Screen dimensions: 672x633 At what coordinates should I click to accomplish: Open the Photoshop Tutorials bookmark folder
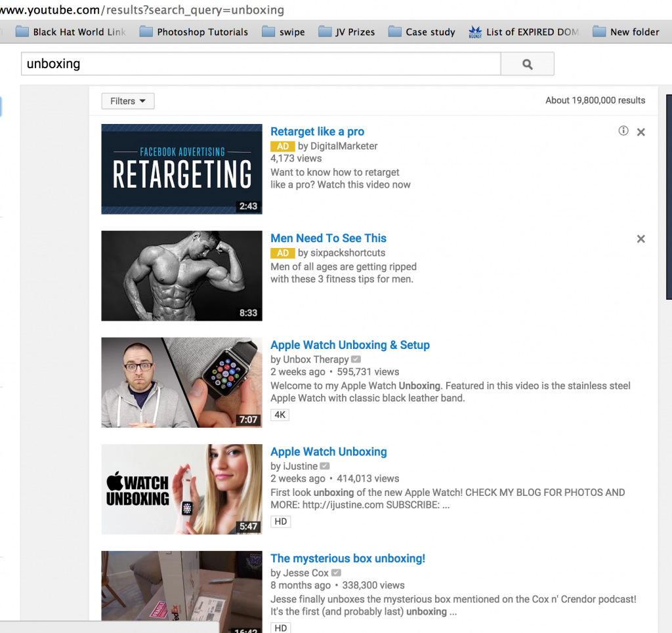[x=194, y=31]
